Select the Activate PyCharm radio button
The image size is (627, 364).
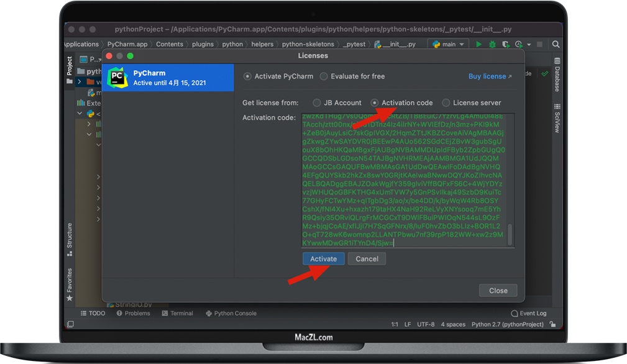point(247,76)
